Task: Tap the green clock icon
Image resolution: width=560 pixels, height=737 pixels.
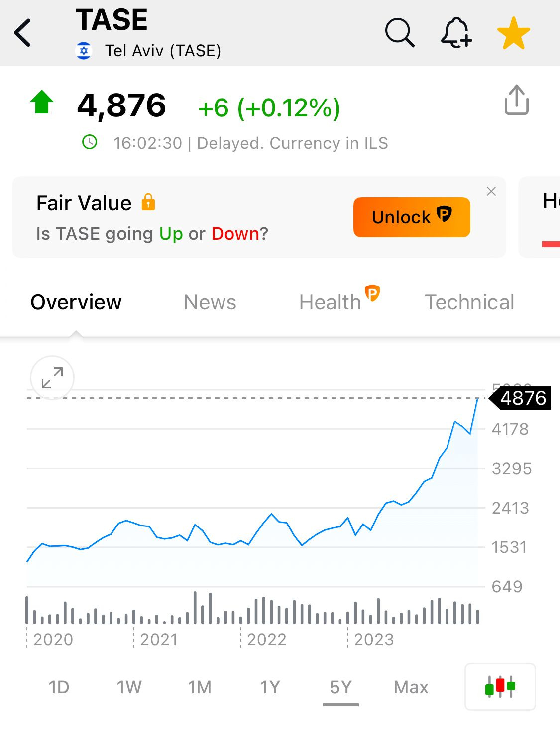Action: (90, 142)
